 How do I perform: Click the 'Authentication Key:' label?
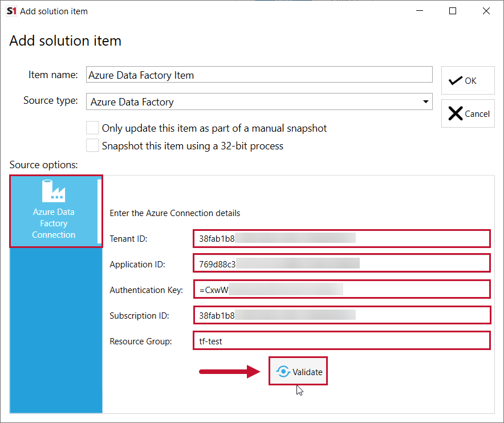(147, 290)
